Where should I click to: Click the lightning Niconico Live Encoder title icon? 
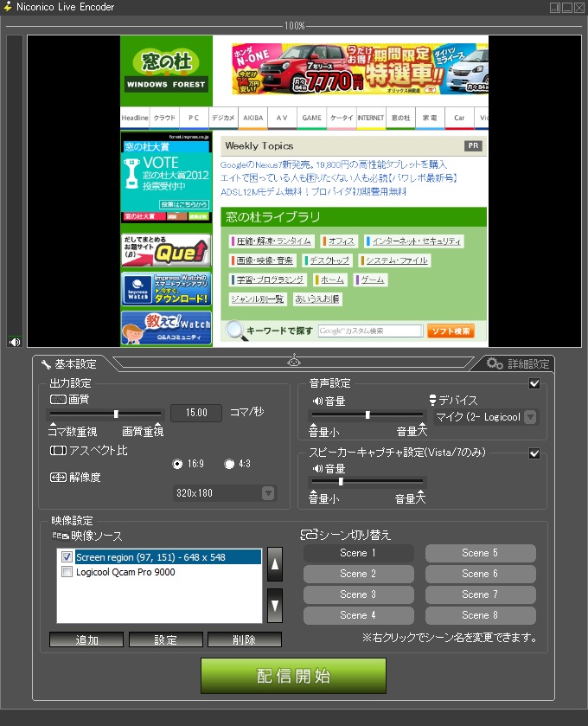click(x=8, y=6)
